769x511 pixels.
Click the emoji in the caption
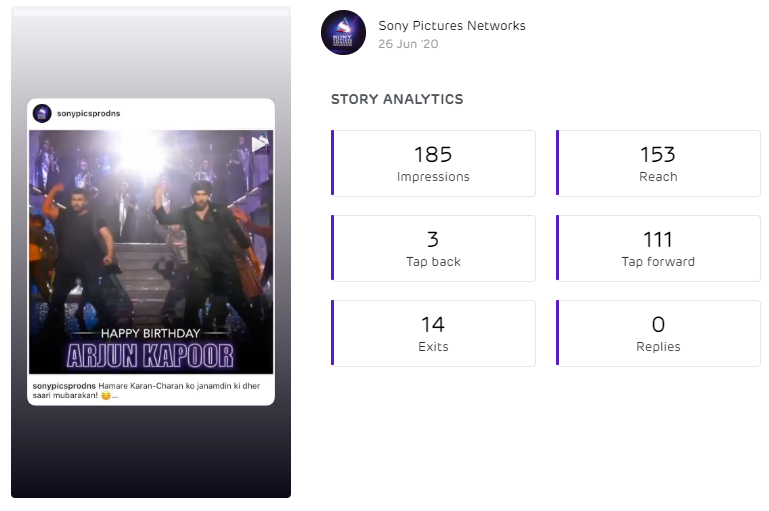[x=106, y=396]
